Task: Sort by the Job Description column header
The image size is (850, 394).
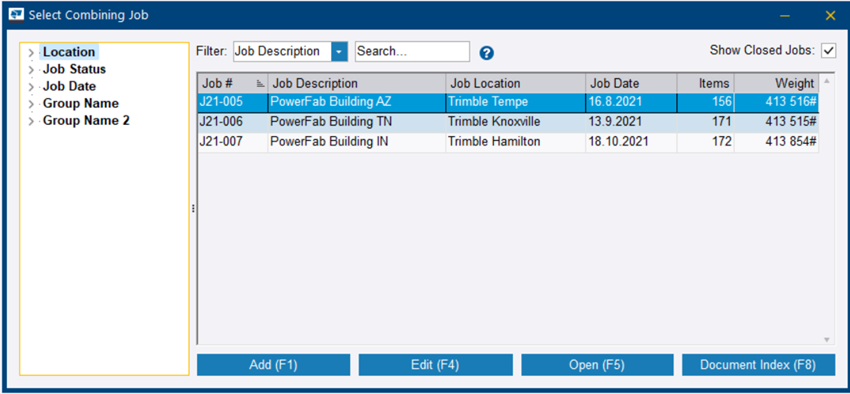Action: [357, 83]
